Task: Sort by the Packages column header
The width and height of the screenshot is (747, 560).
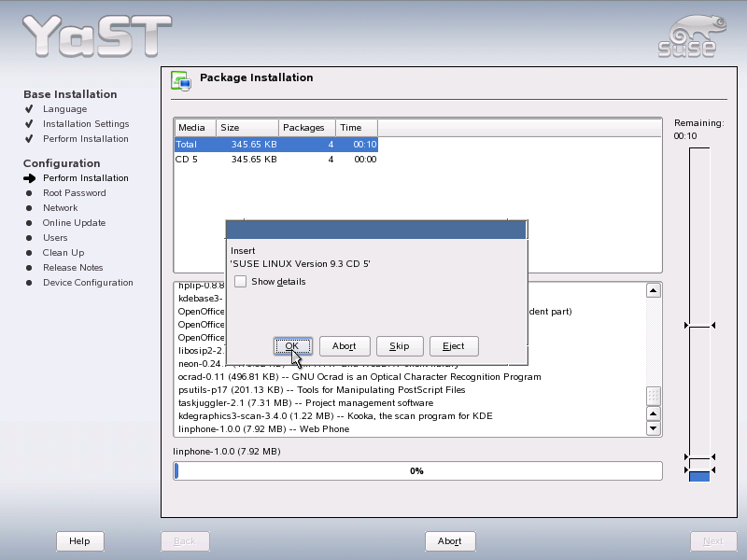Action: click(307, 128)
